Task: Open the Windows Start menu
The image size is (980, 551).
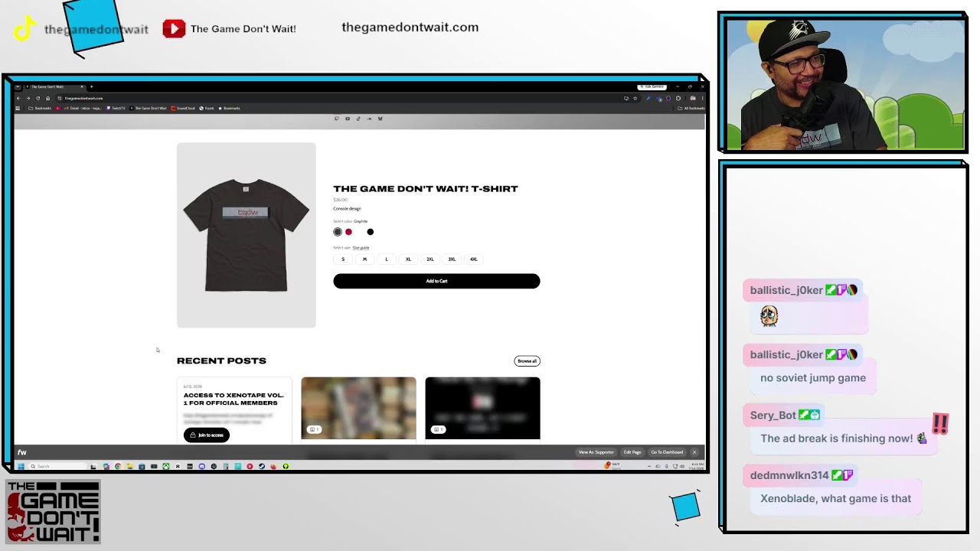Action: tap(21, 466)
